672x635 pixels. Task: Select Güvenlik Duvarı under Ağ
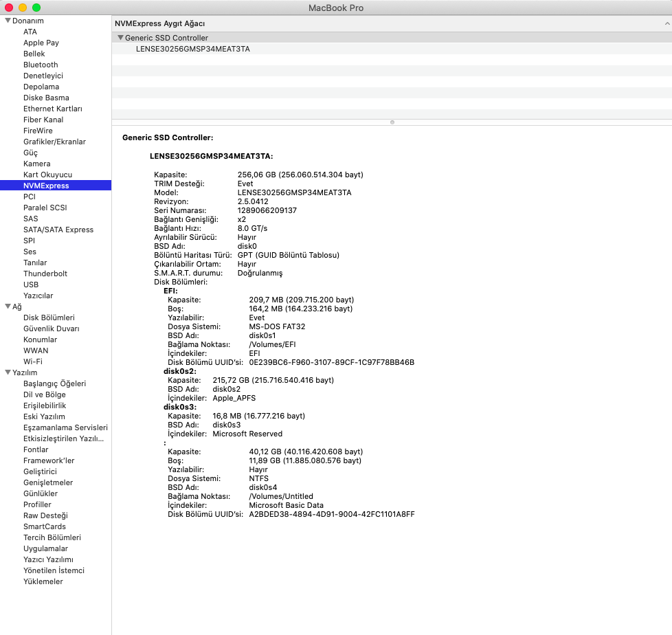tap(51, 328)
